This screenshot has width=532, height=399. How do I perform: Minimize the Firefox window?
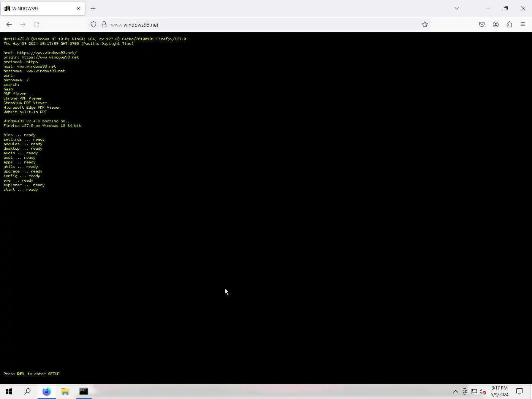[x=488, y=8]
